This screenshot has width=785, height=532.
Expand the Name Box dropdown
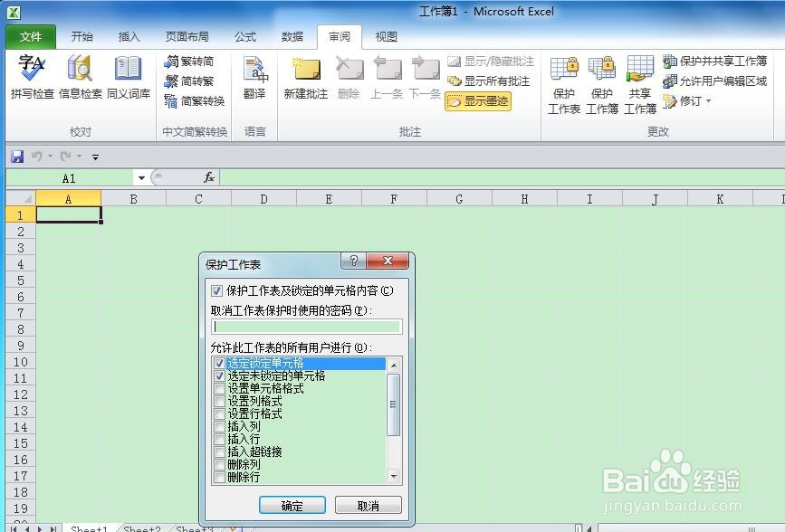click(x=141, y=178)
